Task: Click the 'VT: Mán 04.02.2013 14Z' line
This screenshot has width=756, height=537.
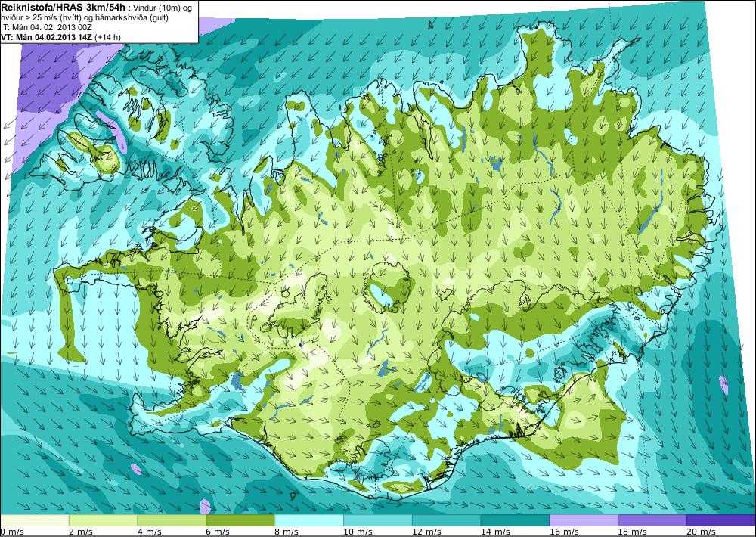Action: (47, 37)
